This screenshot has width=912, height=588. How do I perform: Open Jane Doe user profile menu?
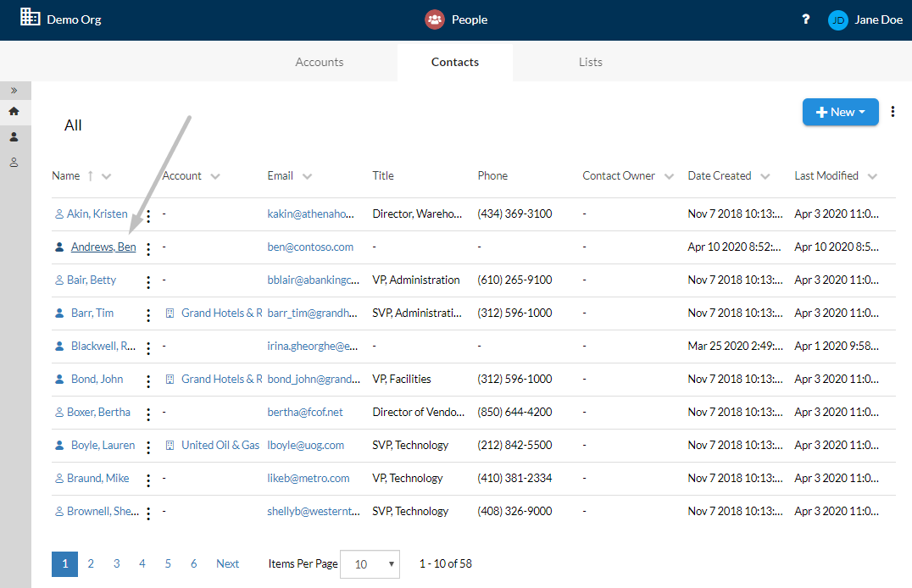[x=865, y=19]
